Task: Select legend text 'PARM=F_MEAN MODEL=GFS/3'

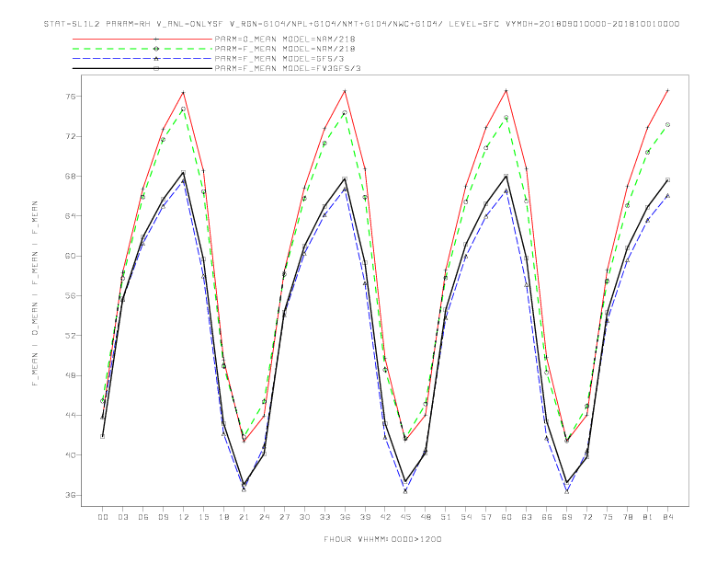Action: 279,59
